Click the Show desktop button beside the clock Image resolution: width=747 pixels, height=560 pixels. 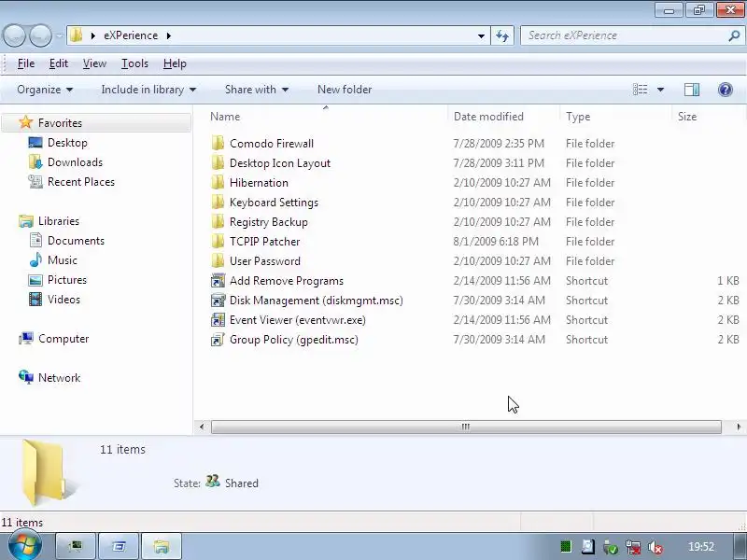[x=739, y=547]
